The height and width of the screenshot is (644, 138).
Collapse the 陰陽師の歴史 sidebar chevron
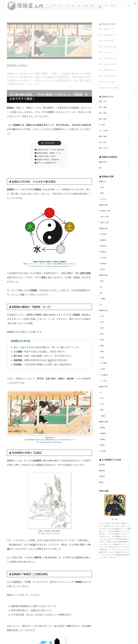[129, 228]
